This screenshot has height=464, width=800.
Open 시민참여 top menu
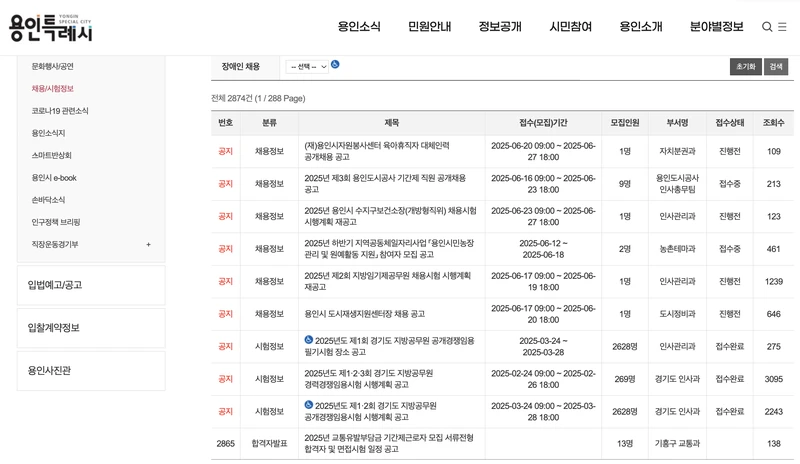coord(570,27)
